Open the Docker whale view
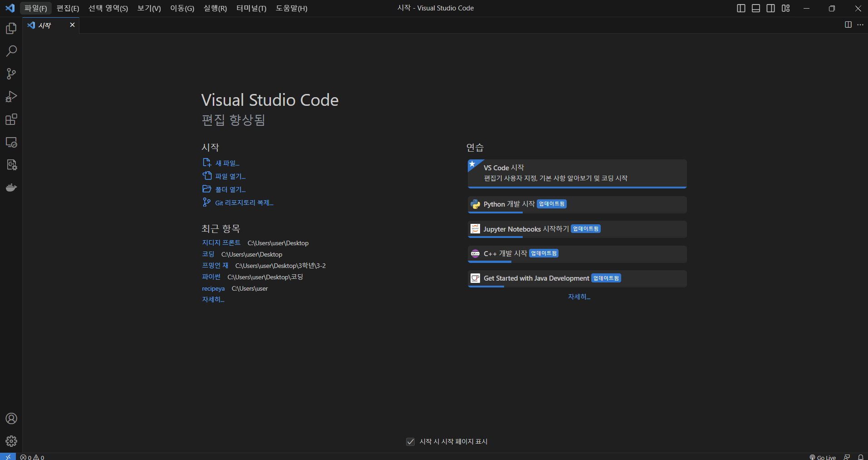 click(x=11, y=188)
